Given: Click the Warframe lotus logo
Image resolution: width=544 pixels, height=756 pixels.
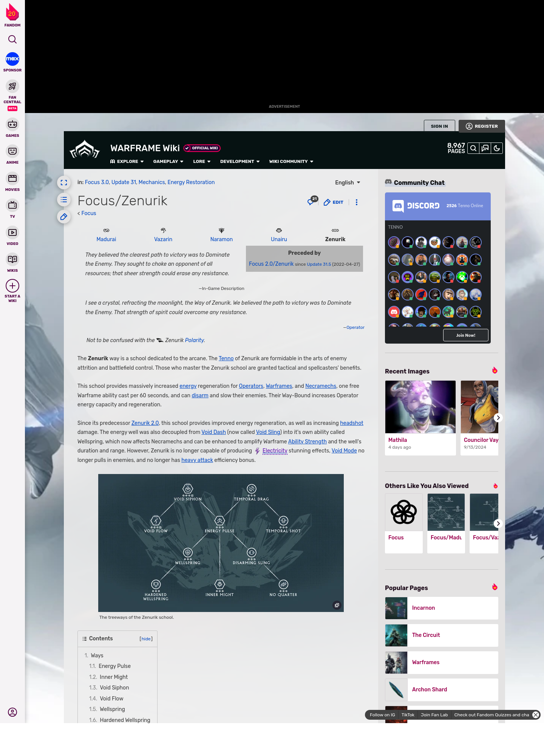Looking at the screenshot, I should point(85,149).
